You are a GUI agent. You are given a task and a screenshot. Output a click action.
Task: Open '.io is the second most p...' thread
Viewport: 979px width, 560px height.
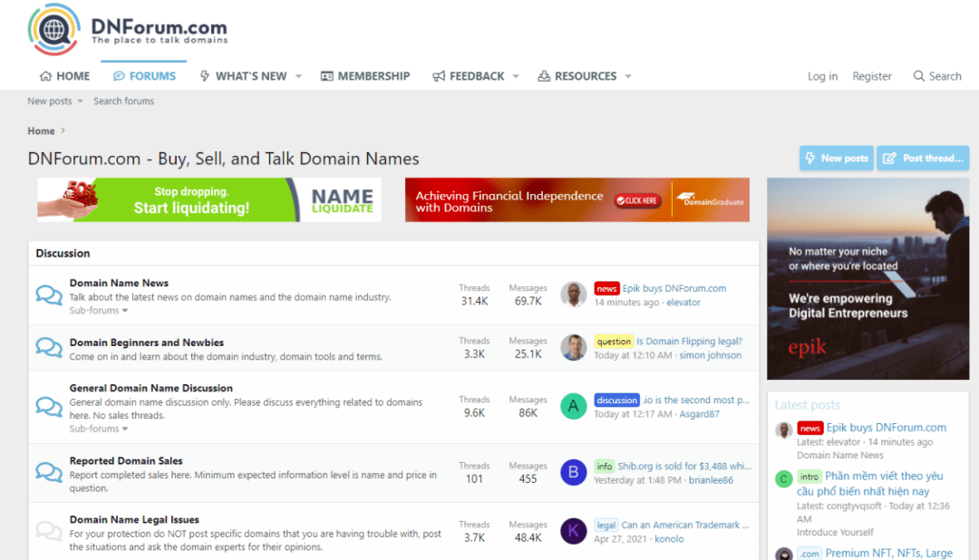695,401
